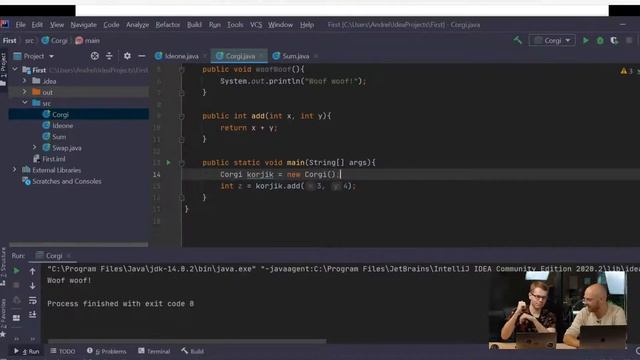
Task: Click horizontal scrollbar of Project panel
Action: (x=78, y=244)
